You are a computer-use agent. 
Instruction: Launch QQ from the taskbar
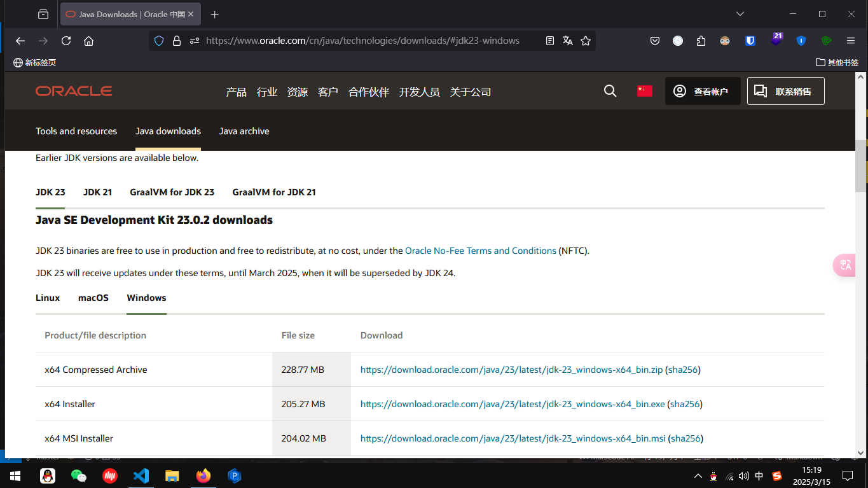[x=47, y=476]
